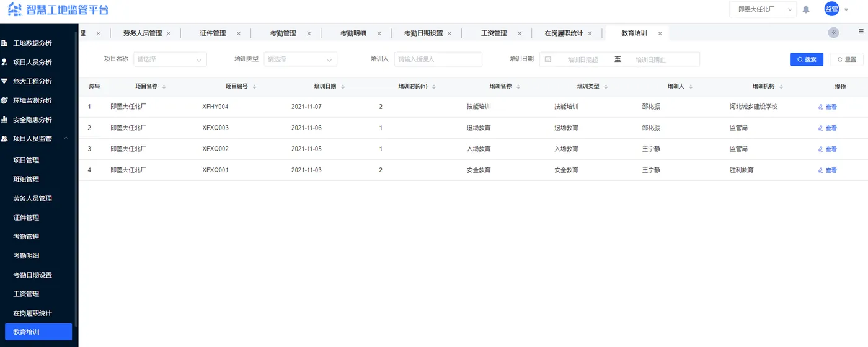Image resolution: width=868 pixels, height=347 pixels.
Task: View row XFHY004 via 查看 link
Action: tap(828, 107)
